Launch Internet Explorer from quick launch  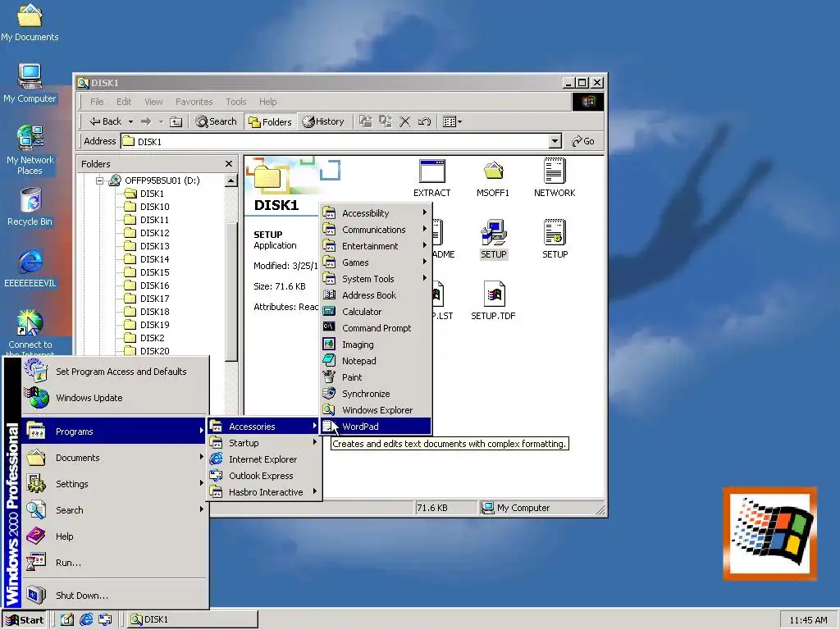click(x=86, y=620)
